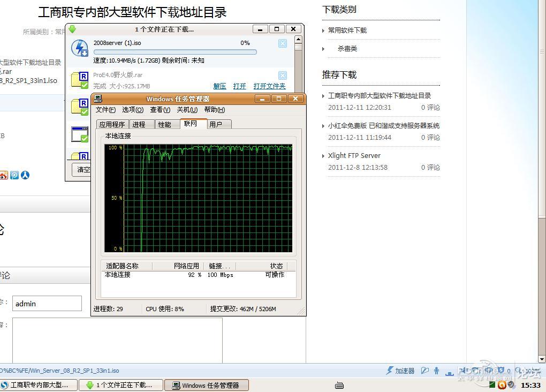Click the comment content text area
Viewport: 546px width, 392px height.
[x=117, y=340]
